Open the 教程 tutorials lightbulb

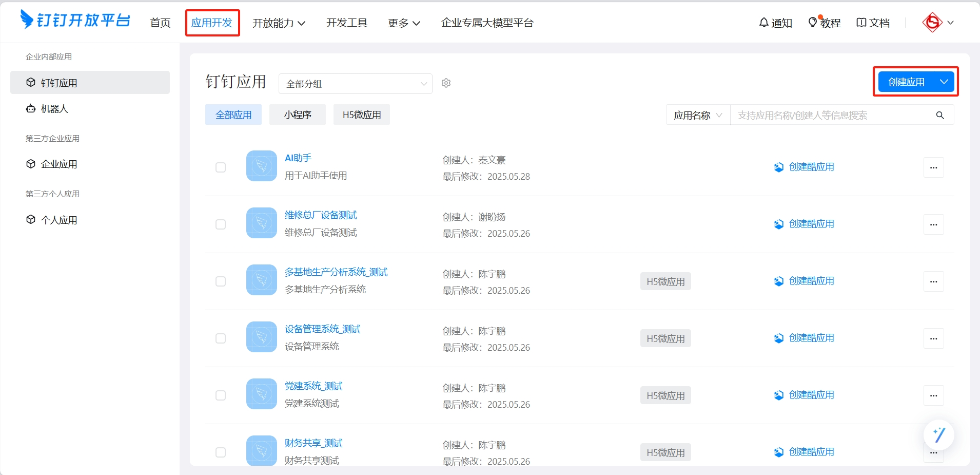point(825,23)
